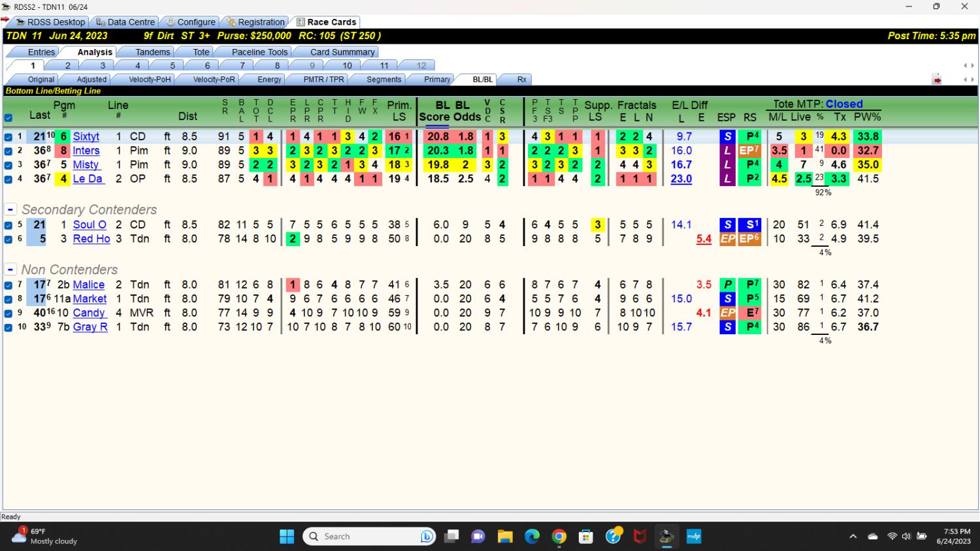Click the Candy horse name link
Viewport: 980px width, 551px height.
click(89, 313)
